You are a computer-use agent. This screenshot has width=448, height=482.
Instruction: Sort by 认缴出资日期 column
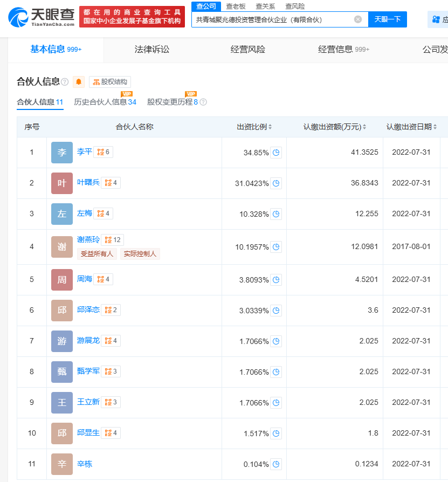tap(411, 127)
